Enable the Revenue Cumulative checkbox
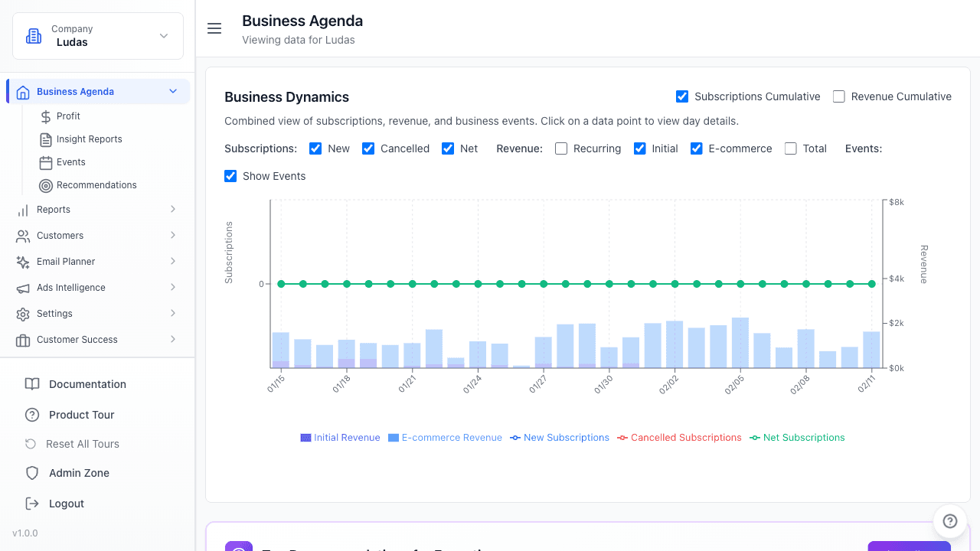980x551 pixels. point(838,96)
